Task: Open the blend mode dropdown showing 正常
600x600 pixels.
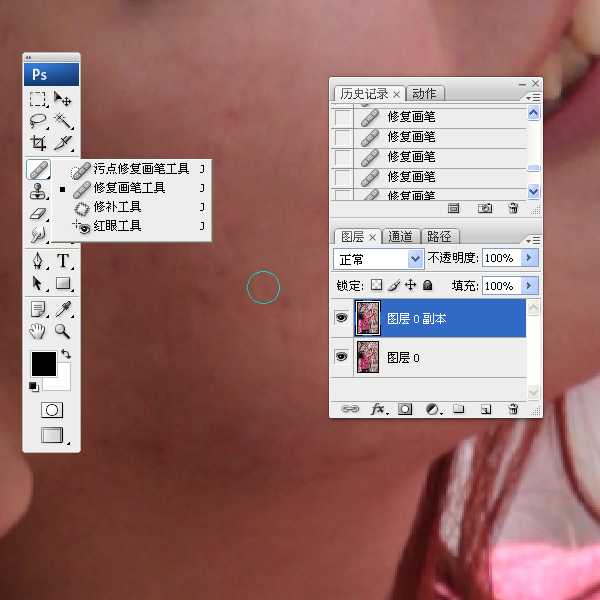Action: pos(379,259)
